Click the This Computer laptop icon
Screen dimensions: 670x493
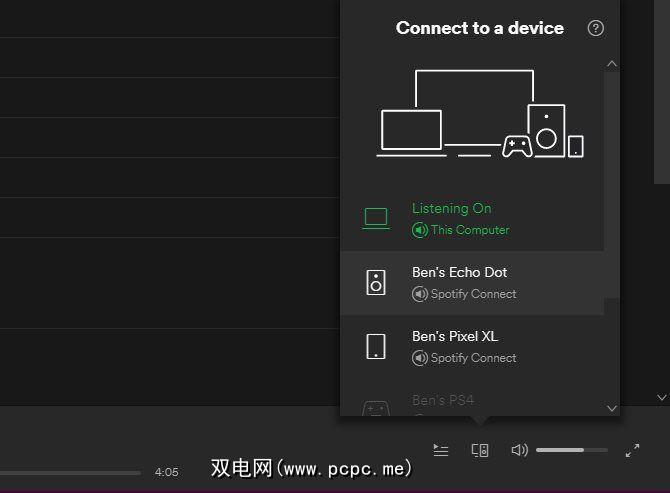coord(376,218)
